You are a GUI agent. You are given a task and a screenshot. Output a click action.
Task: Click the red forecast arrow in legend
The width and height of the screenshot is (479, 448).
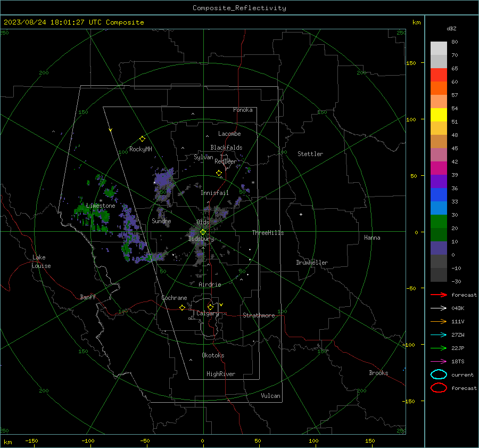pyautogui.click(x=439, y=295)
